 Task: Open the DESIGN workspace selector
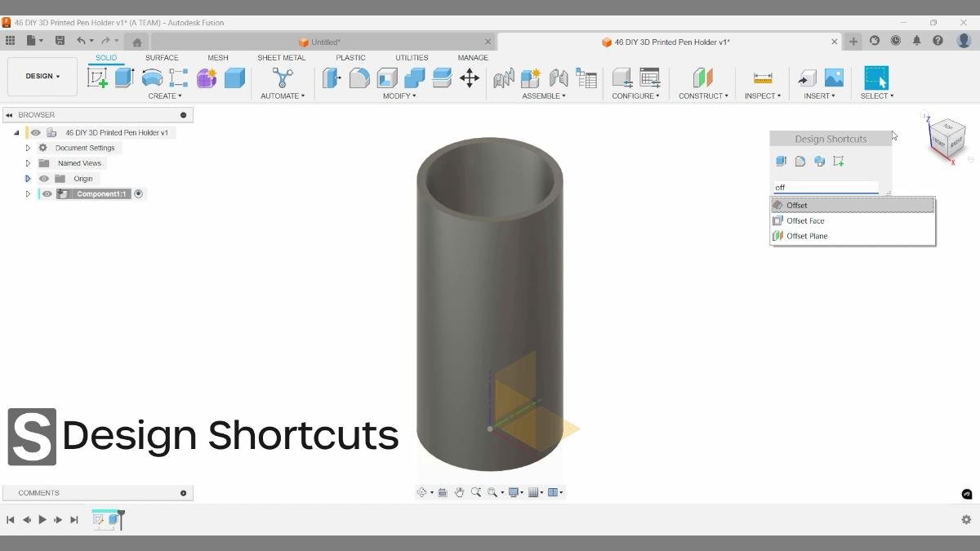click(42, 76)
